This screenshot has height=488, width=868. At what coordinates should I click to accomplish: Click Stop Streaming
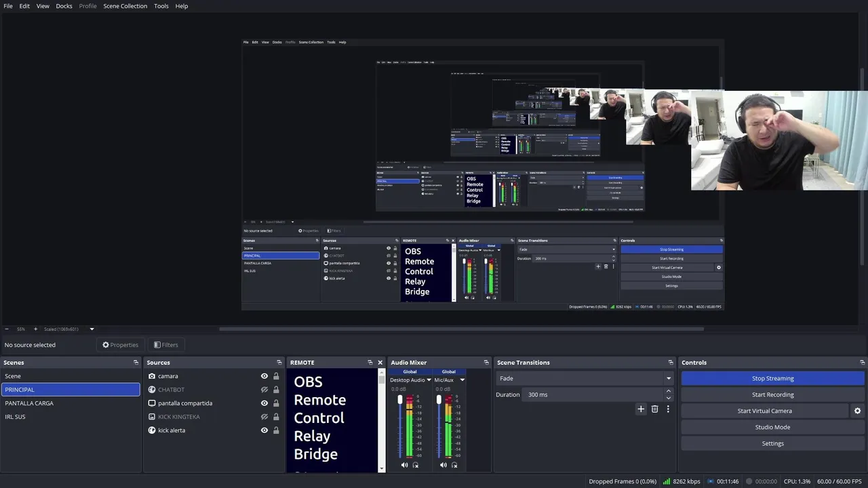773,378
